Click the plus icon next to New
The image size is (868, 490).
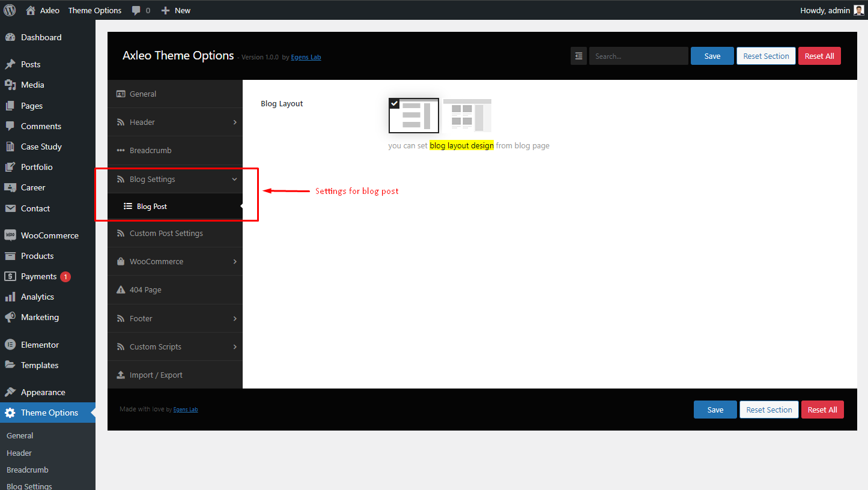pos(166,11)
